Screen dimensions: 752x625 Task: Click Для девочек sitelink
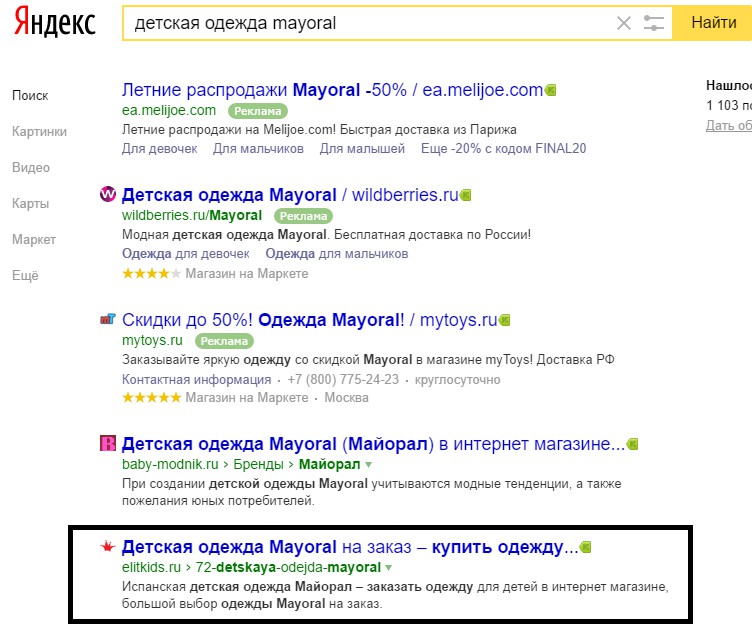point(159,149)
